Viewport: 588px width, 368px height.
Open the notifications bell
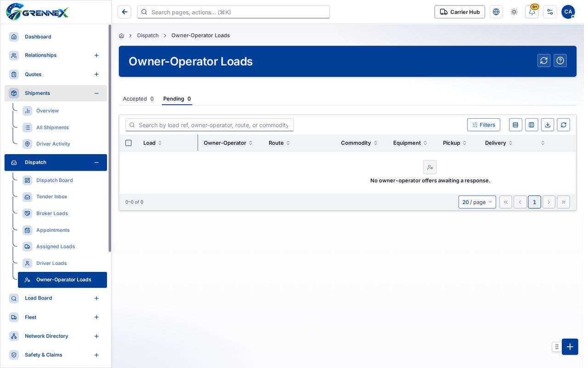coord(532,12)
